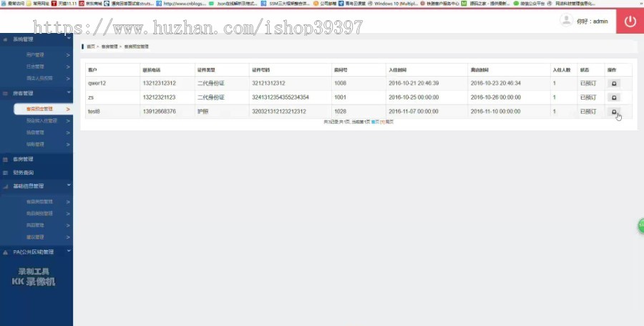644x326 pixels.
Task: Click ID number 320321312123212312
Action: pyautogui.click(x=279, y=111)
